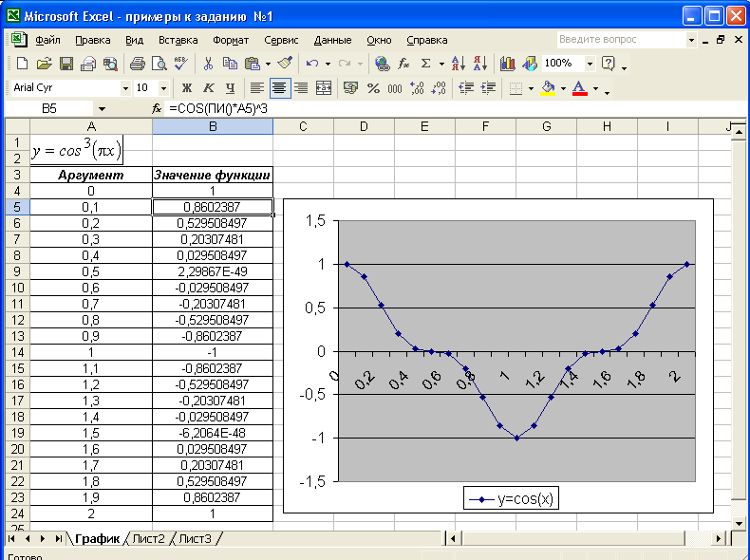
Task: Open the undo history dropdown arrow
Action: click(328, 64)
